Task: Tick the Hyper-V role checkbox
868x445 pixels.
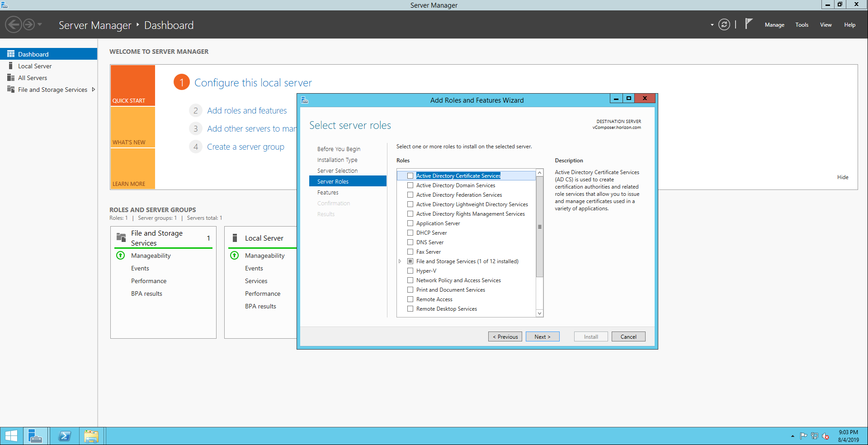Action: pyautogui.click(x=410, y=271)
